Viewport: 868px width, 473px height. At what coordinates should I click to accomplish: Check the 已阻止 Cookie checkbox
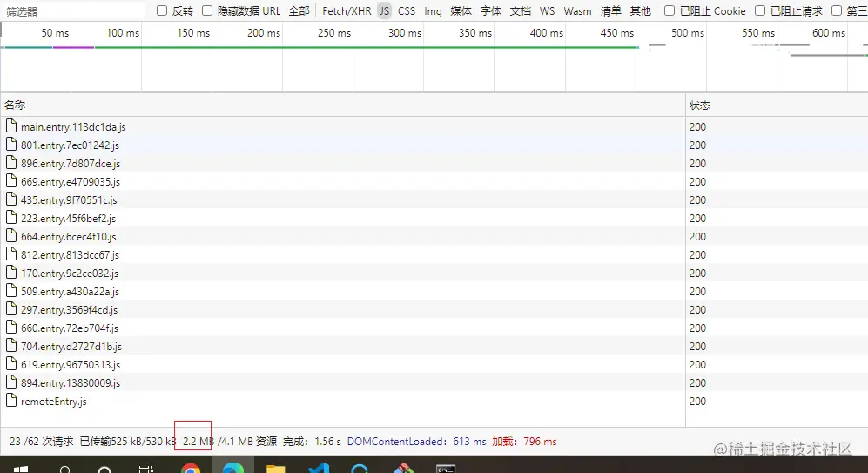click(670, 10)
